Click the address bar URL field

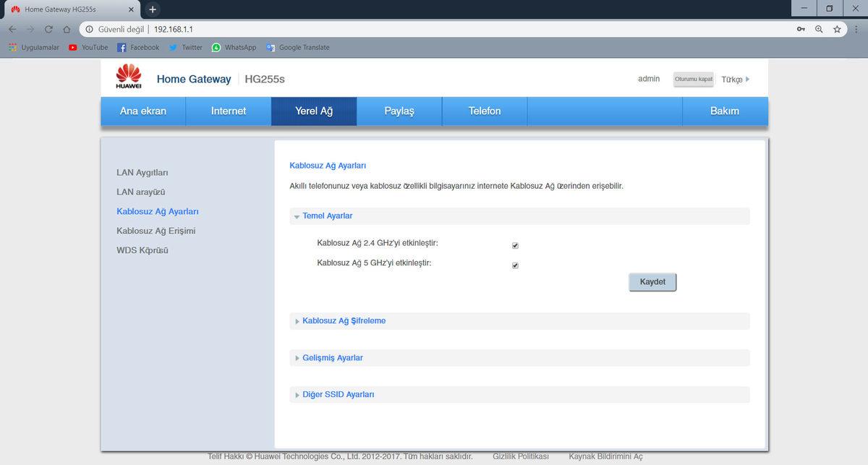coord(434,29)
